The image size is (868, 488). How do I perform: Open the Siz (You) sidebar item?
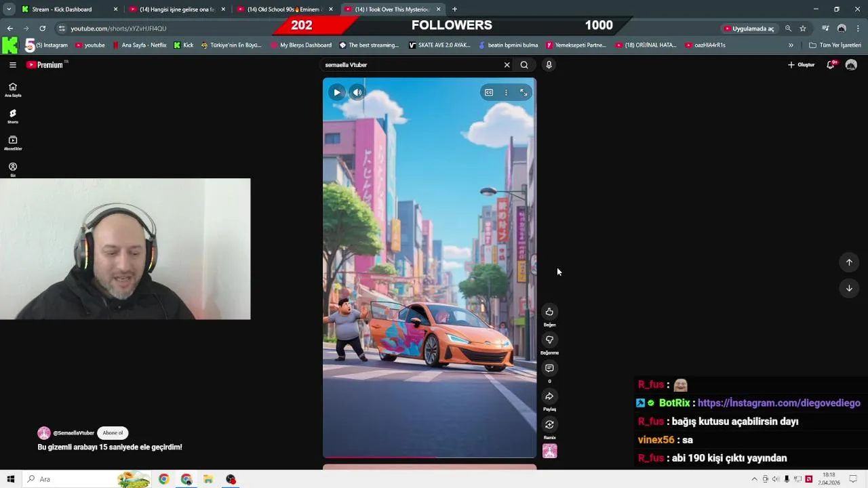[x=13, y=169]
